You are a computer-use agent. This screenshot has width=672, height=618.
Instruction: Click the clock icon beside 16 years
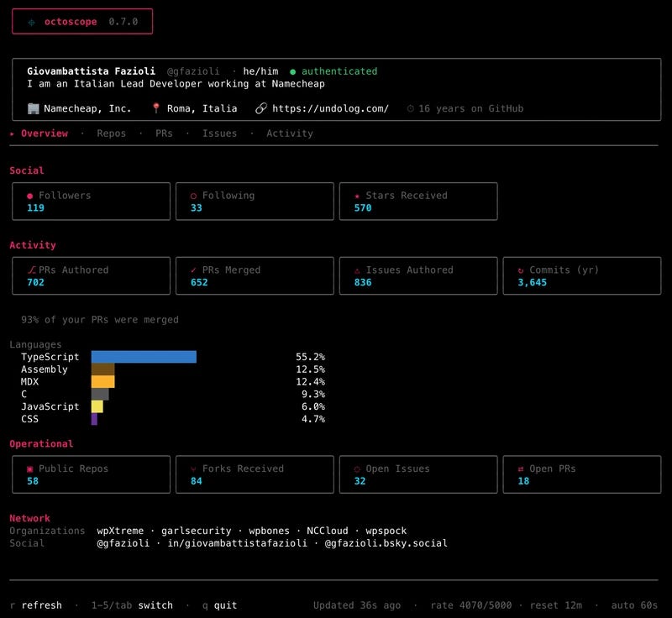click(x=411, y=109)
